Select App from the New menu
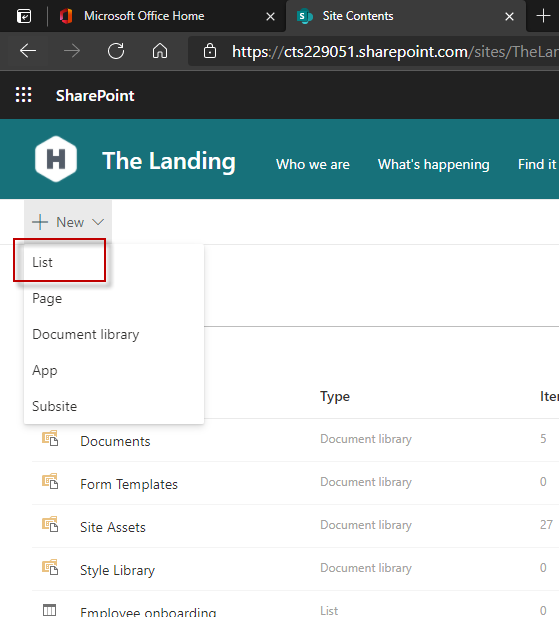The width and height of the screenshot is (559, 617). 114,370
